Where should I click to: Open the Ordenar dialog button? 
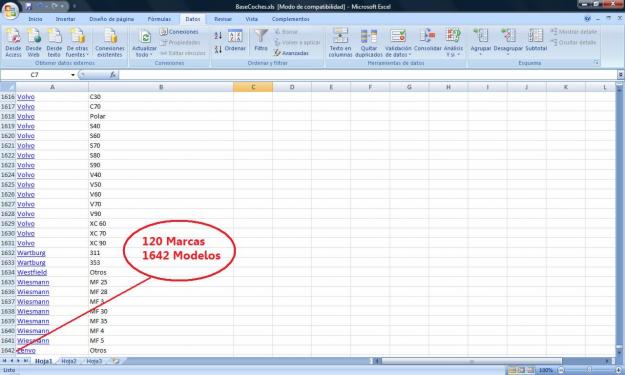tap(235, 41)
